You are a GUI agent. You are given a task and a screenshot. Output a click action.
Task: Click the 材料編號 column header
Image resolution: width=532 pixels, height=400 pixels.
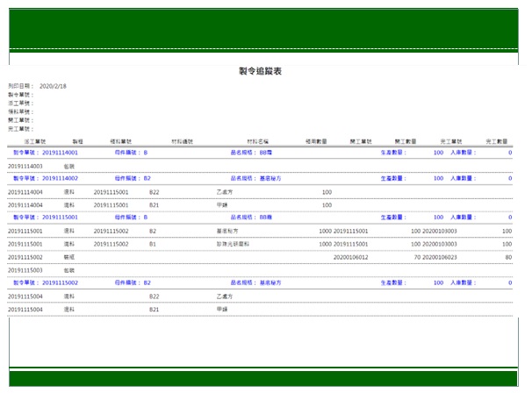click(183, 141)
